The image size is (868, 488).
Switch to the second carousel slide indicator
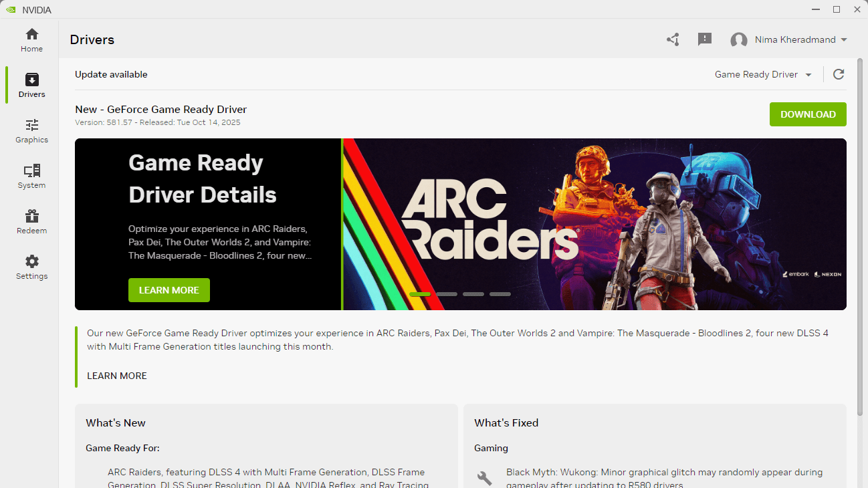tap(447, 294)
